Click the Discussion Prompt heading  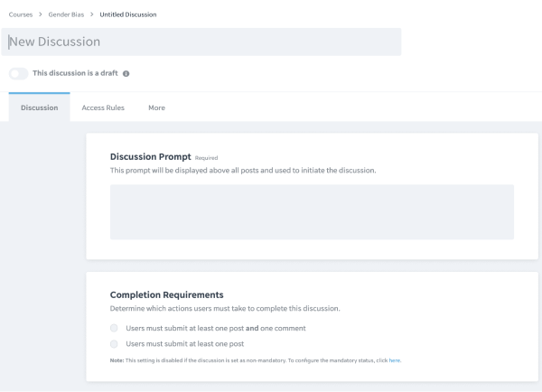point(150,156)
